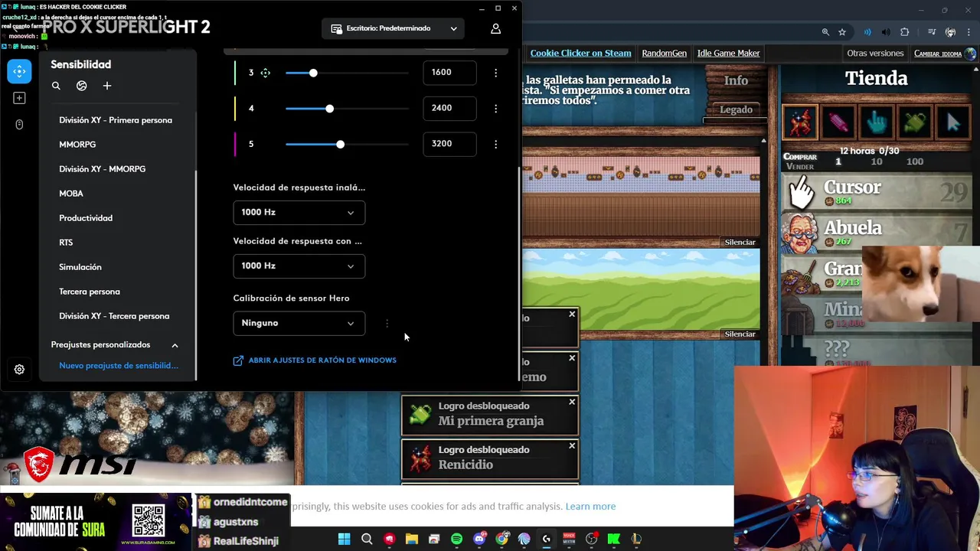Viewport: 980px width, 551px height.
Task: Open the Legado button in Cookie Clicker
Action: (736, 109)
